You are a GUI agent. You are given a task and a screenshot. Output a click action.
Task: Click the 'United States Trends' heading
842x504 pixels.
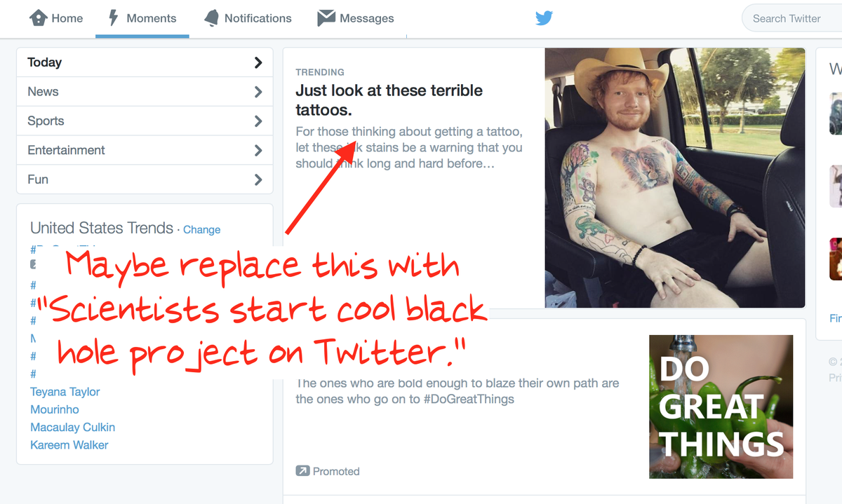(102, 228)
